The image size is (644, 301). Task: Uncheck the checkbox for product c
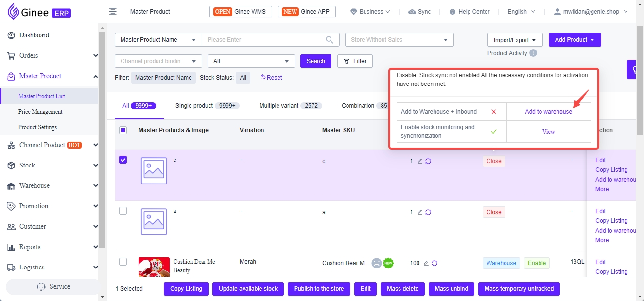point(123,160)
